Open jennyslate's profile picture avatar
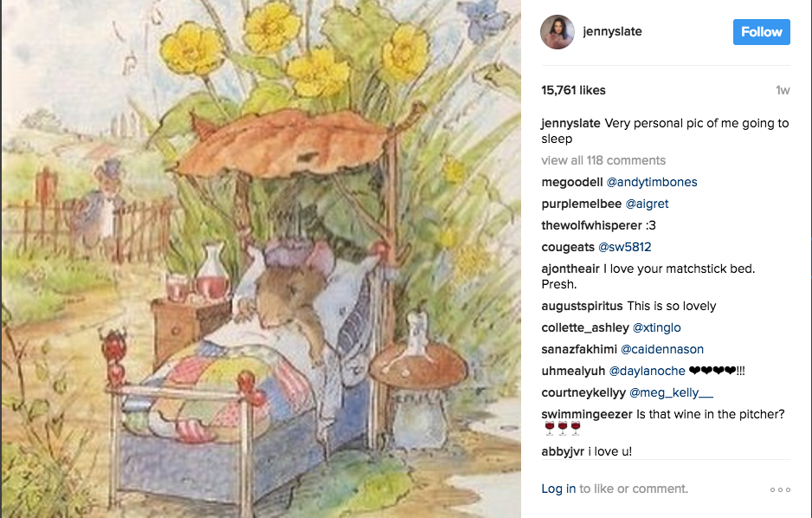This screenshot has height=518, width=812. point(557,32)
